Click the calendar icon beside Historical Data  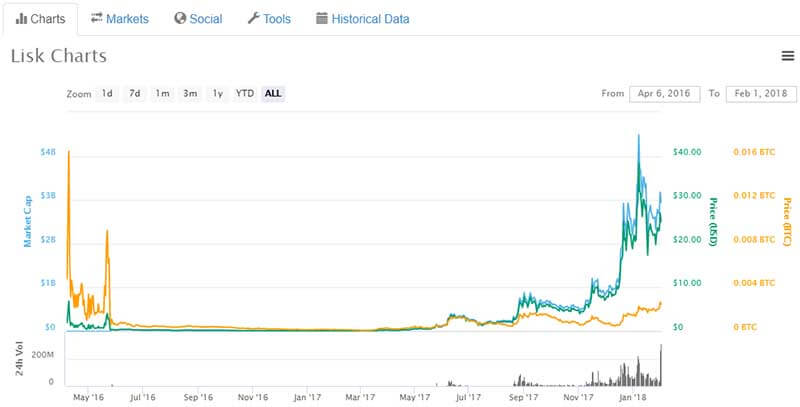pyautogui.click(x=321, y=18)
